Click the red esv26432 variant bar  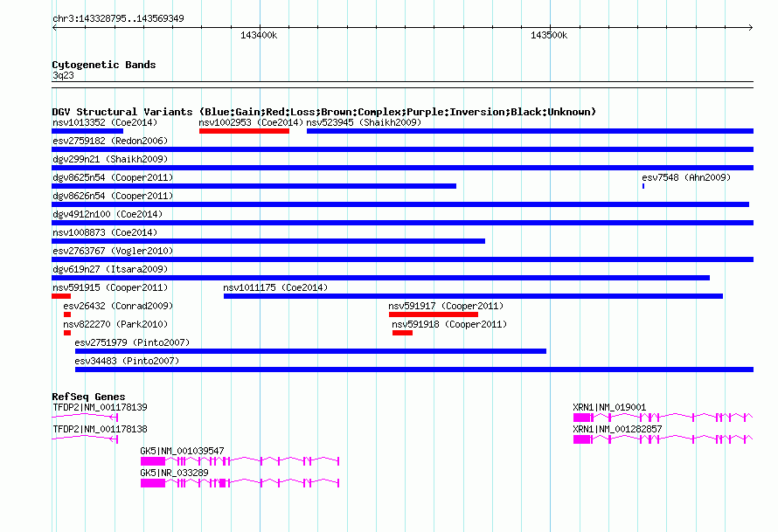(67, 314)
